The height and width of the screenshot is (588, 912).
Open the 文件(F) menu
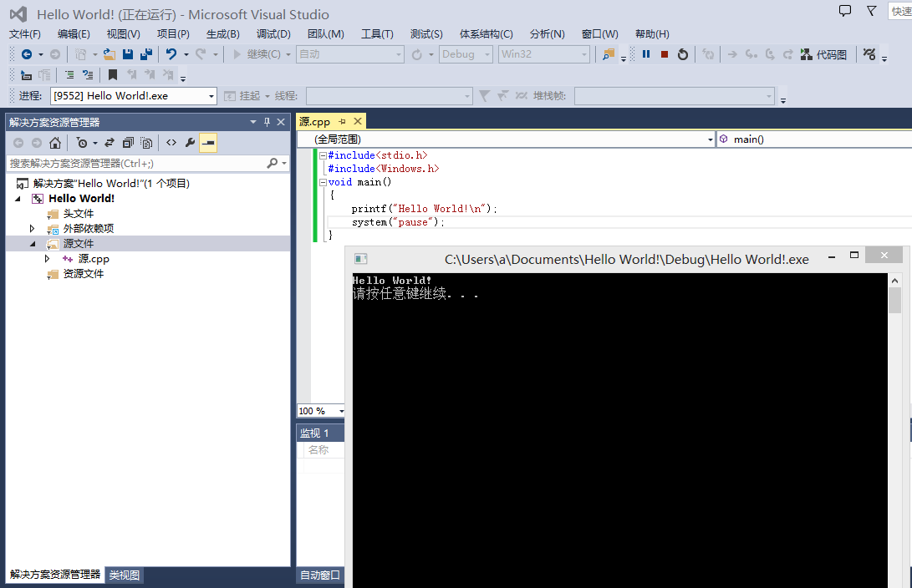point(25,34)
